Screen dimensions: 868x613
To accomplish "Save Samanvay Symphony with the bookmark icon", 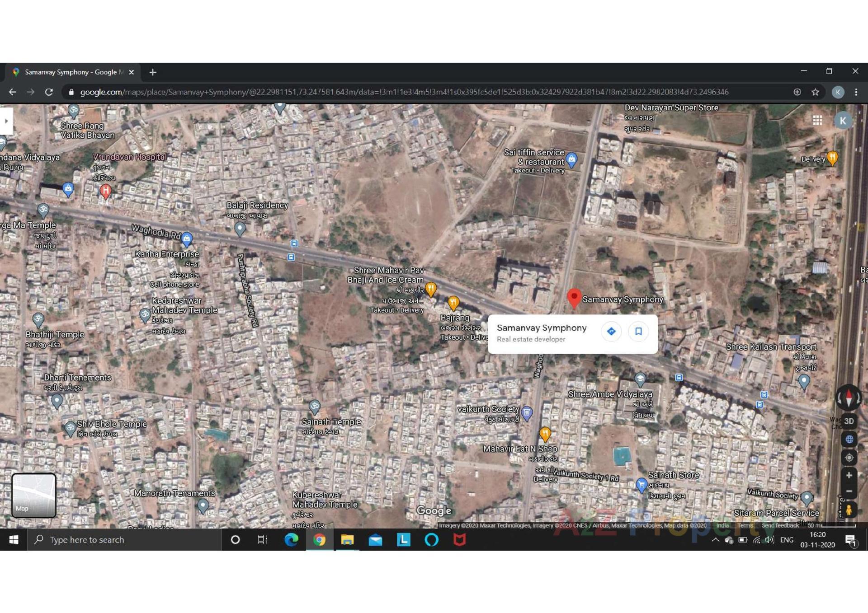I will pyautogui.click(x=638, y=332).
